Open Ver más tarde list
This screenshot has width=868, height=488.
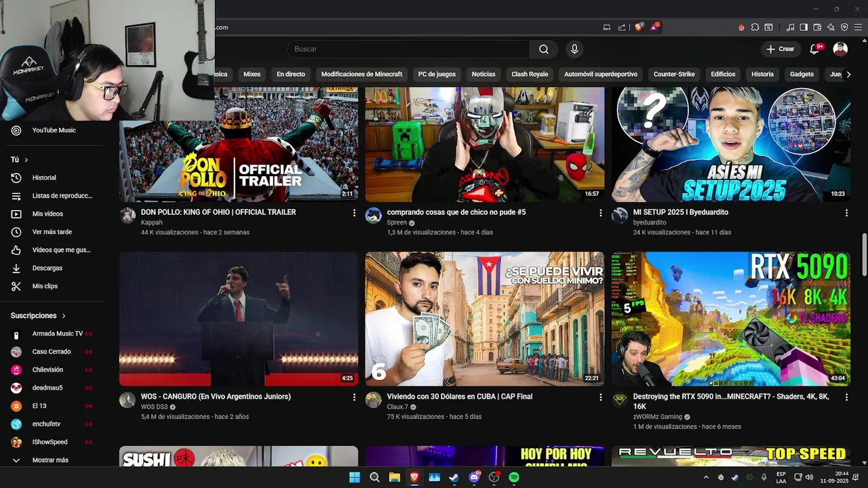52,232
